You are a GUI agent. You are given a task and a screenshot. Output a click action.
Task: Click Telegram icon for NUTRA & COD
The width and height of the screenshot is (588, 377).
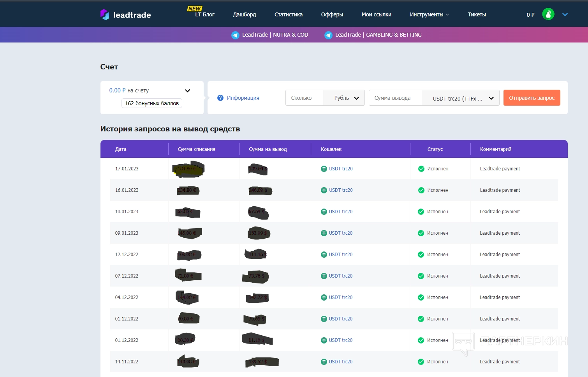235,35
